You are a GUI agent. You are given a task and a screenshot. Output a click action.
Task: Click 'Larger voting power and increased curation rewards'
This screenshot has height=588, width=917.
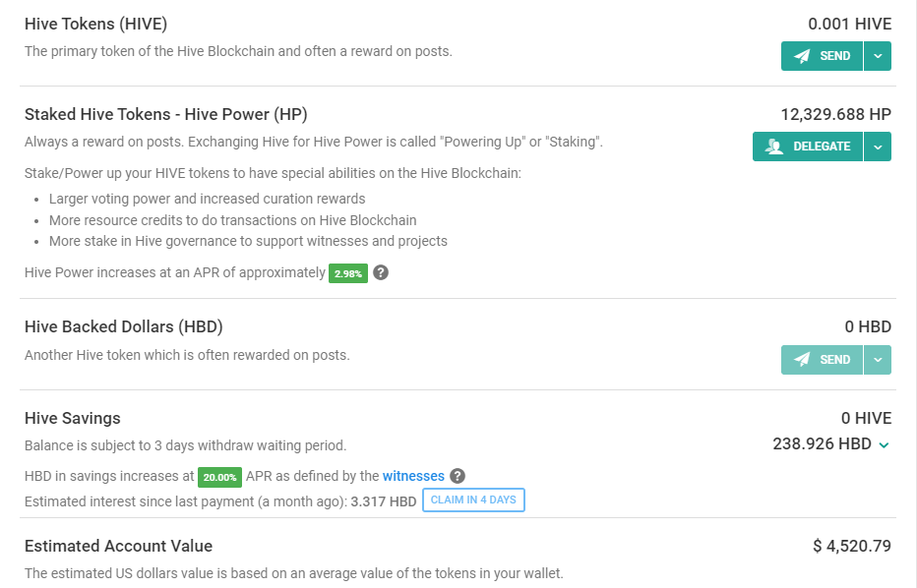pyautogui.click(x=207, y=200)
